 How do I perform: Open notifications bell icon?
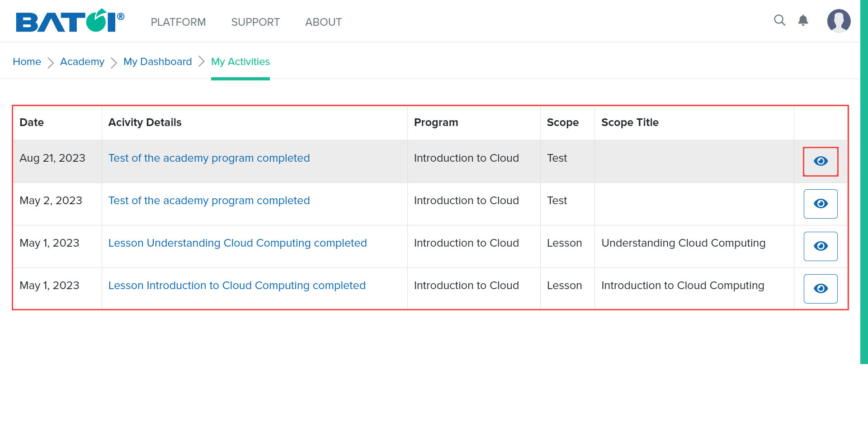[x=803, y=20]
